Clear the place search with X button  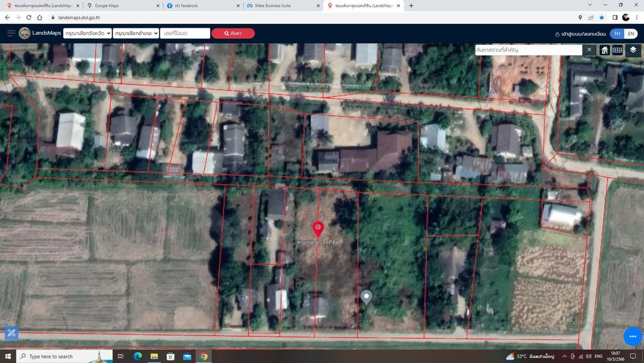point(589,50)
